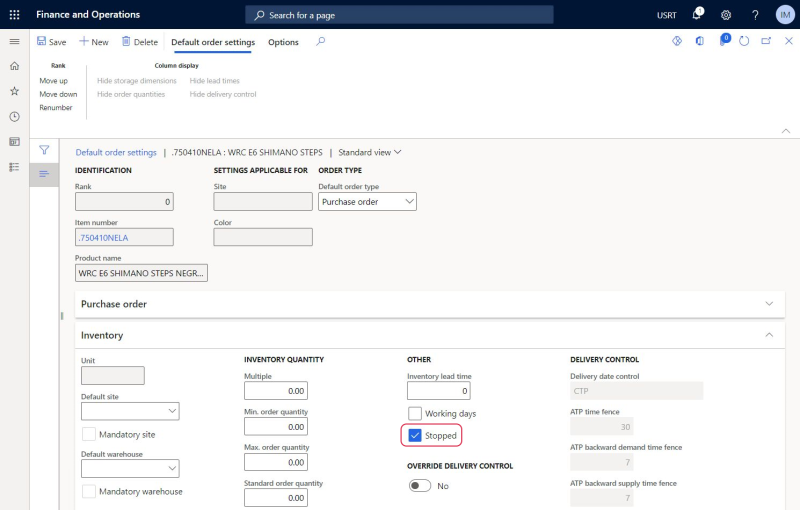The height and width of the screenshot is (510, 800).
Task: Click Hide delivery control
Action: pyautogui.click(x=223, y=94)
